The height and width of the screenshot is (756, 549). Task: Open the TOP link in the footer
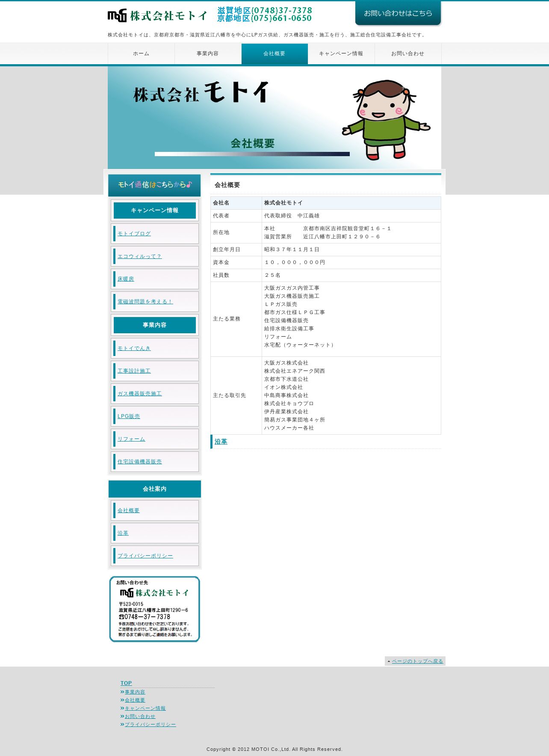pos(126,683)
